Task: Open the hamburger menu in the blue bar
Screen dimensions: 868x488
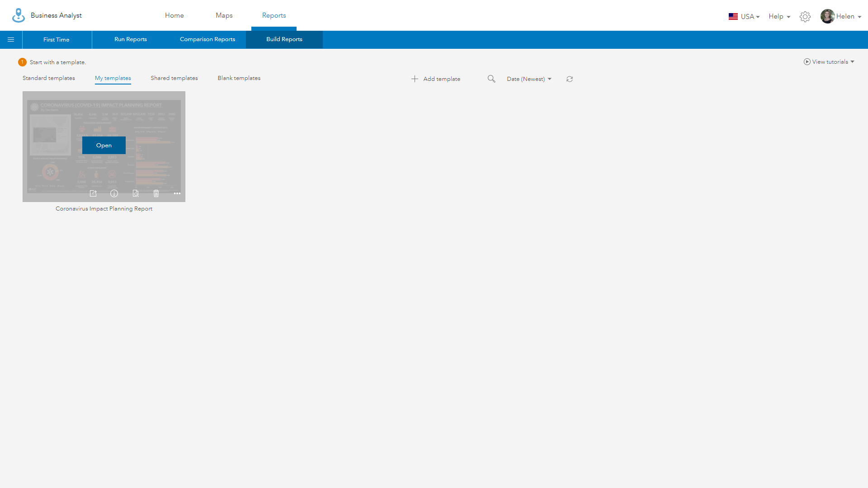Action: (x=11, y=39)
